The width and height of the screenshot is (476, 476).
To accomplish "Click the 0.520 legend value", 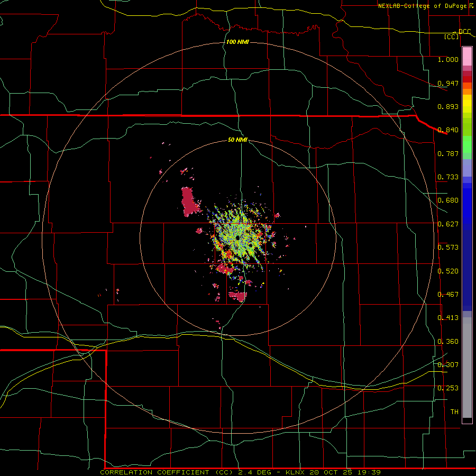I will (x=448, y=271).
